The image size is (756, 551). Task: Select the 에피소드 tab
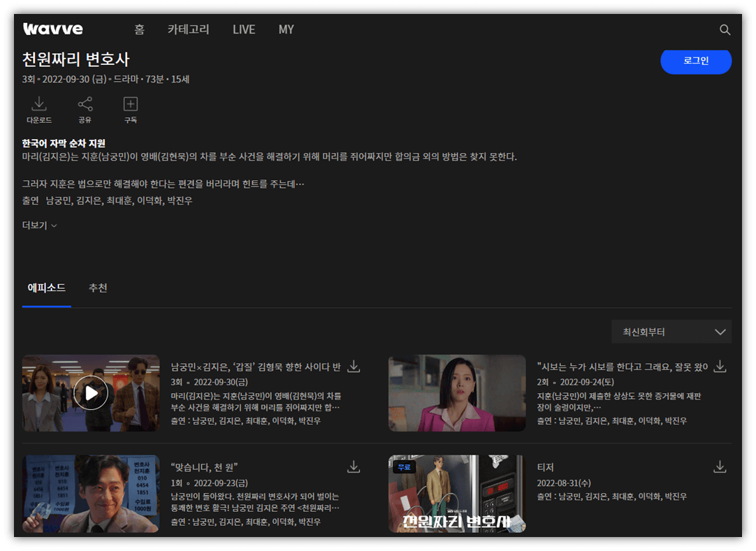(x=46, y=288)
